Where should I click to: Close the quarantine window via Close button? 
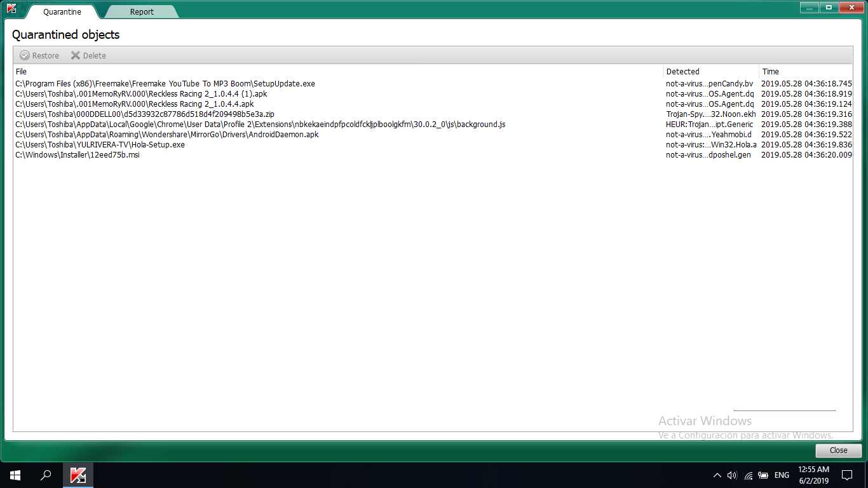coord(839,451)
